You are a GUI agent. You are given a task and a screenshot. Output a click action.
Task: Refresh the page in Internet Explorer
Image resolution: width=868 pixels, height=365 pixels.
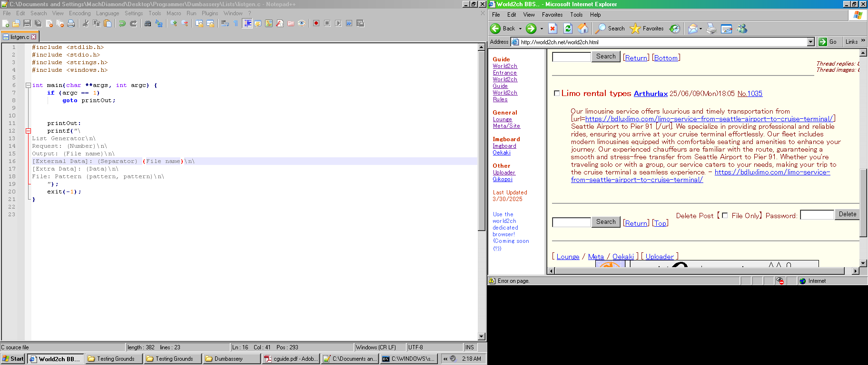coord(568,29)
